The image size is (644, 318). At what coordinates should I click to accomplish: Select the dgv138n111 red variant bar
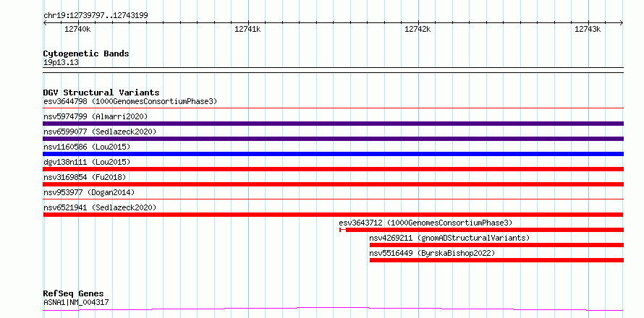333,169
